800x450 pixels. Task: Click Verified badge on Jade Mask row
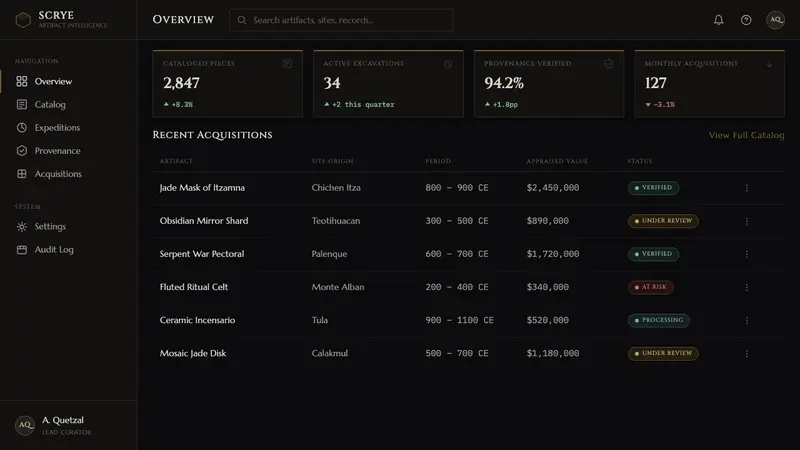point(653,188)
